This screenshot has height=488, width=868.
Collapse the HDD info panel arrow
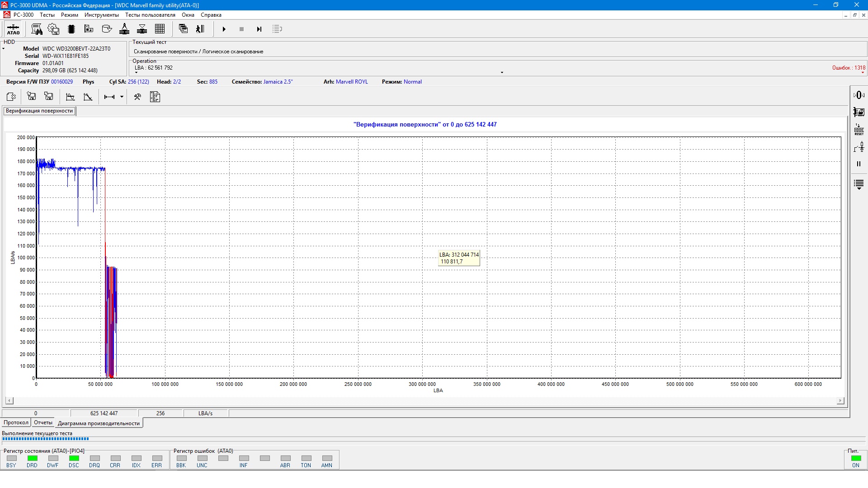3,48
